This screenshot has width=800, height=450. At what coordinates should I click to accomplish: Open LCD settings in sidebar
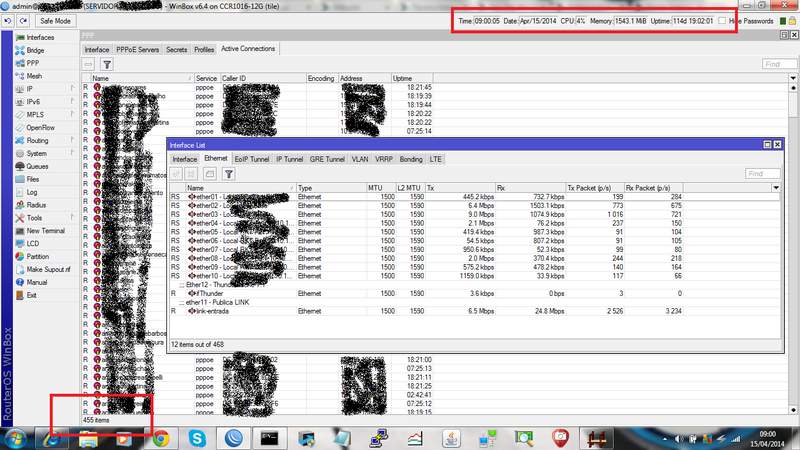[32, 243]
